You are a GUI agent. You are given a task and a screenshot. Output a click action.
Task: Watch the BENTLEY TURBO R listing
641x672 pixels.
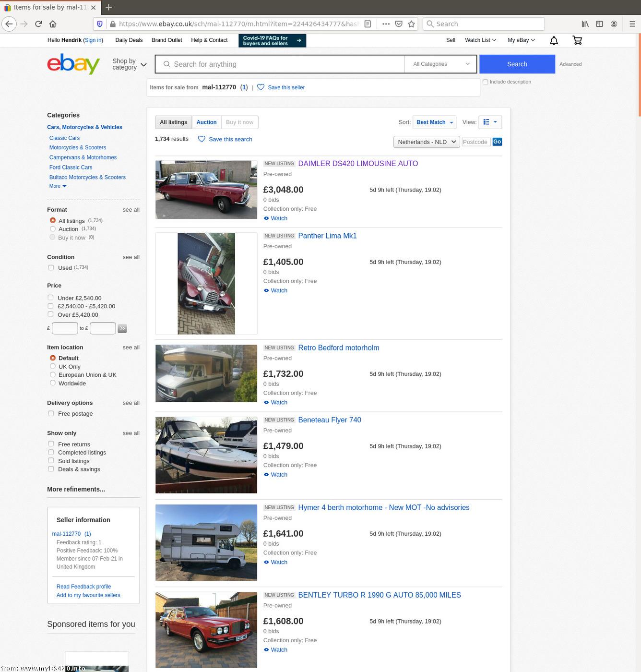(275, 650)
